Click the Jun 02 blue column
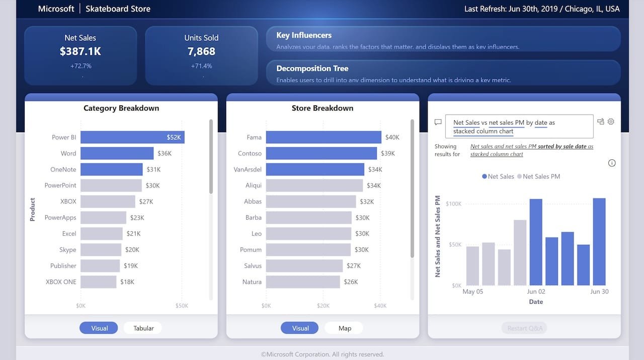 (536, 242)
